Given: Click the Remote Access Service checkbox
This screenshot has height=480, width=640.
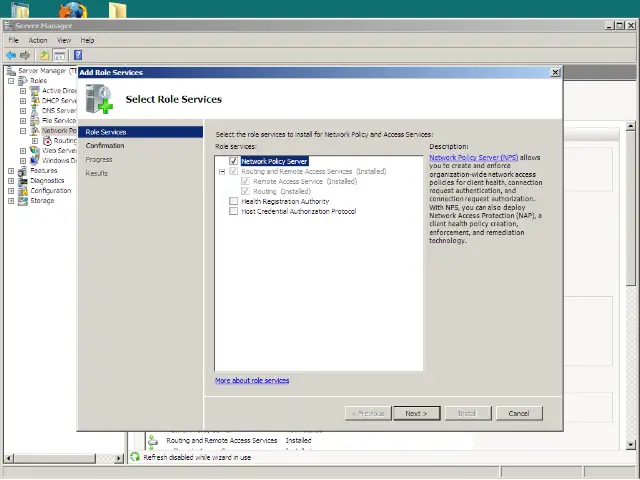Looking at the screenshot, I should pyautogui.click(x=245, y=181).
